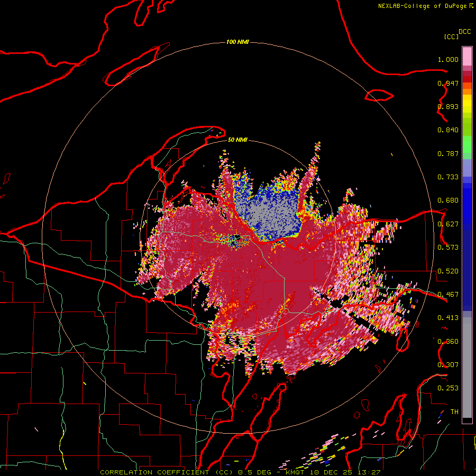Click the TH threshold label on the legend

(454, 412)
